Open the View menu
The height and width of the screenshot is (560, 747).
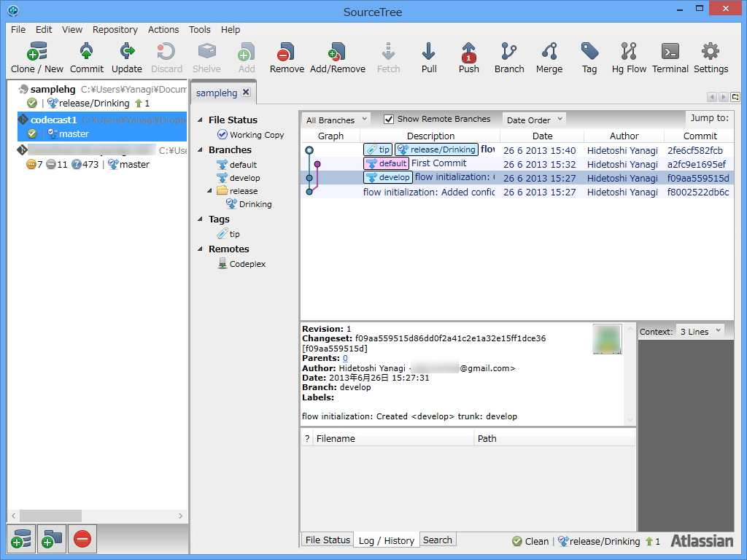coord(72,29)
